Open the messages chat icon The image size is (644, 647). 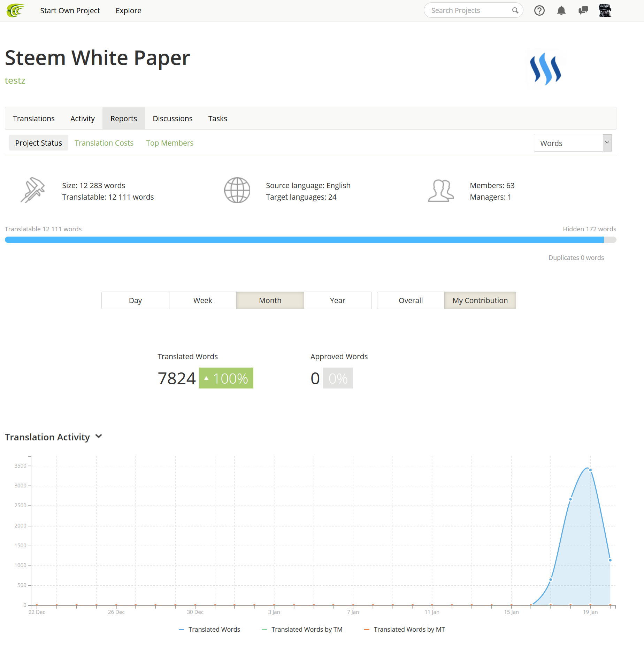click(583, 10)
